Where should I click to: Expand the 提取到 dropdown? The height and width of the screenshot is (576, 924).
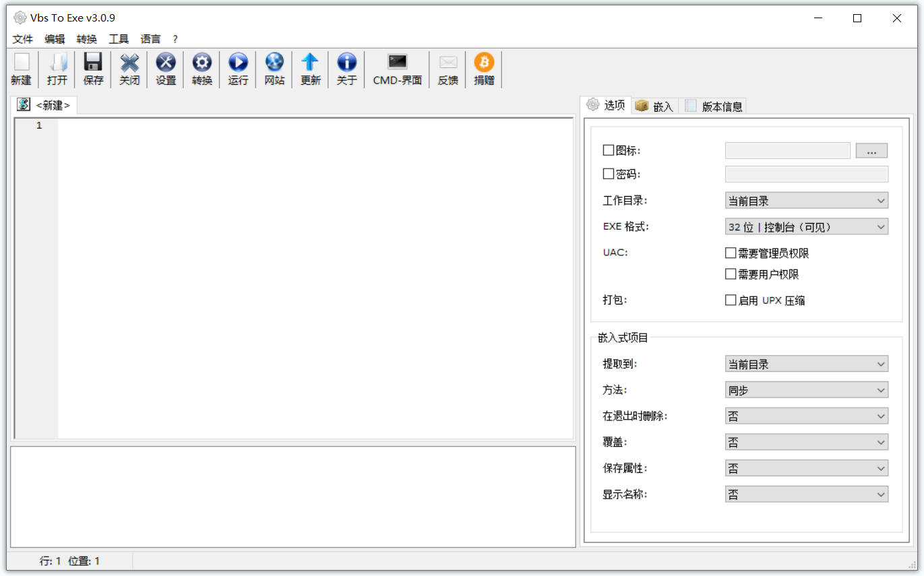coord(807,364)
